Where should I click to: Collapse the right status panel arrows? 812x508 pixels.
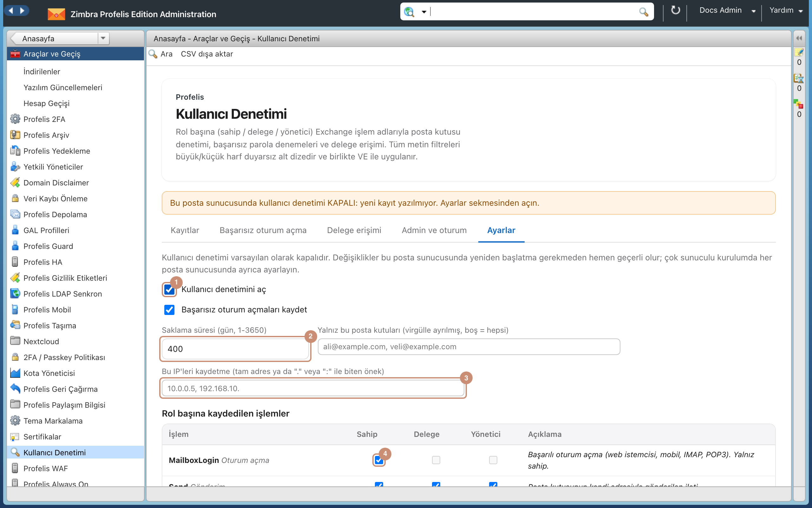tap(799, 38)
